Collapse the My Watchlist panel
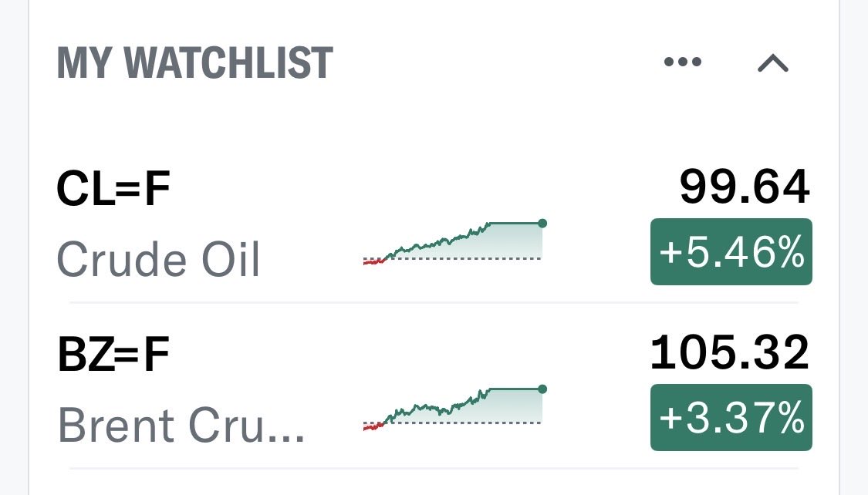The image size is (868, 495). [772, 63]
